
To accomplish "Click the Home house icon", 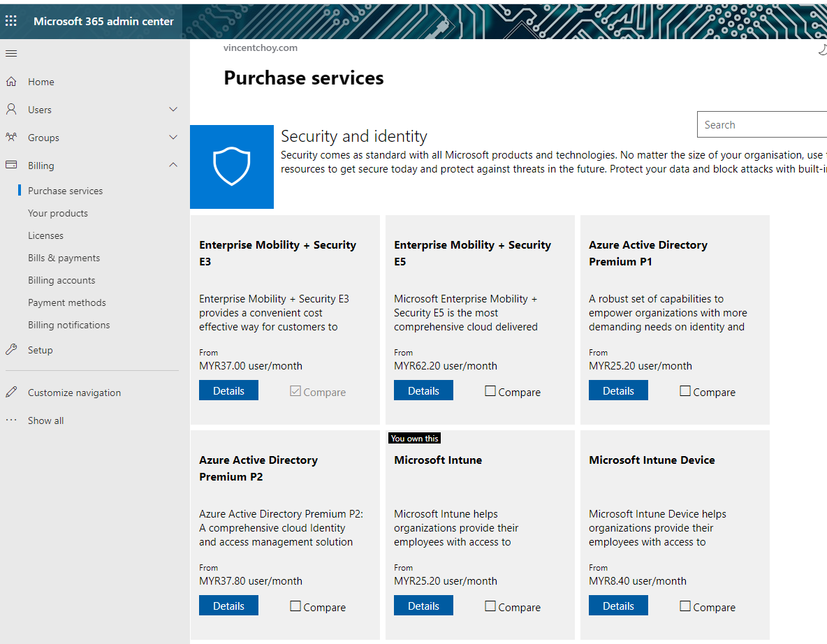I will coord(11,81).
